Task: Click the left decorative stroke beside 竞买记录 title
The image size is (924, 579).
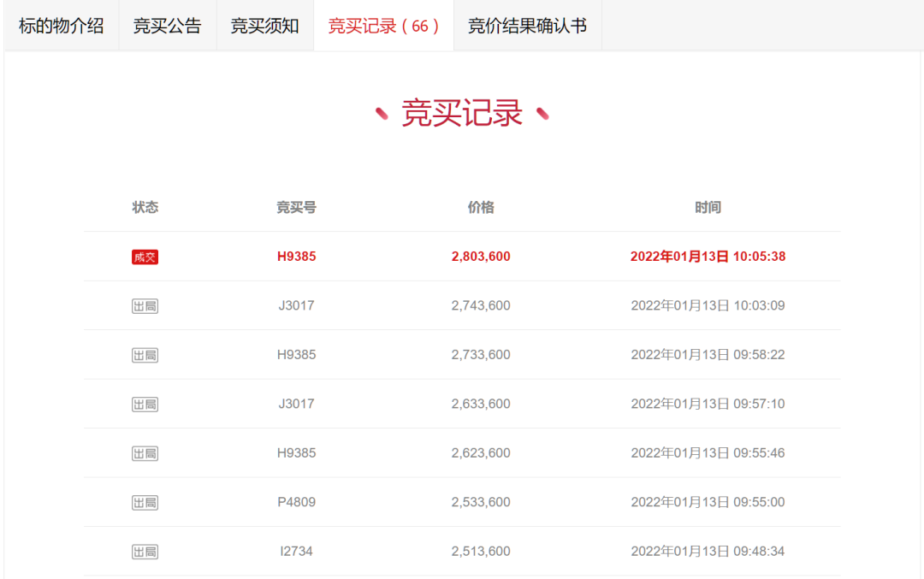Action: [x=384, y=112]
